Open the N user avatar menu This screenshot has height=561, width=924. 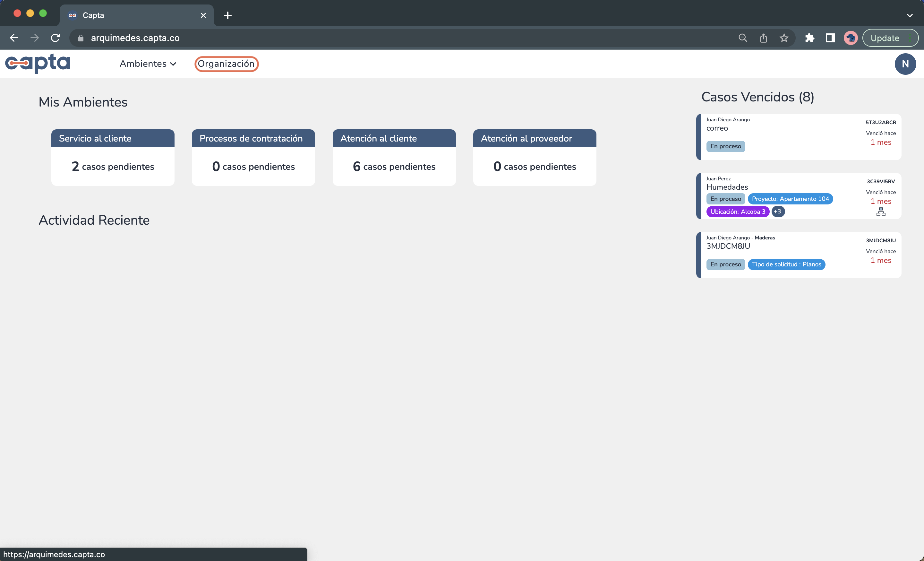point(905,64)
